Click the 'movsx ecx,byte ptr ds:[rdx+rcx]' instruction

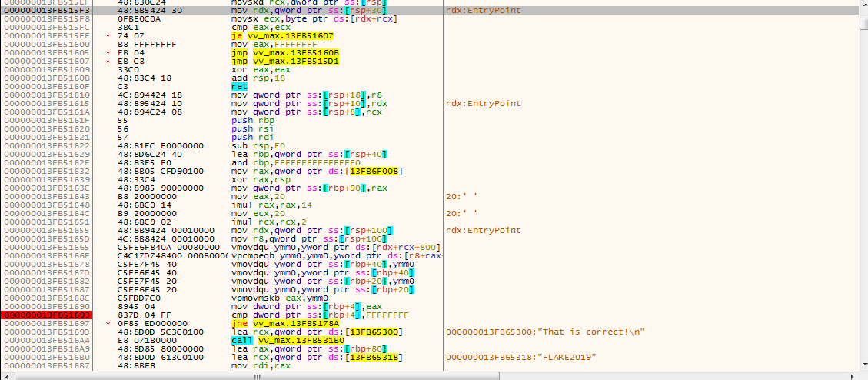coord(314,18)
